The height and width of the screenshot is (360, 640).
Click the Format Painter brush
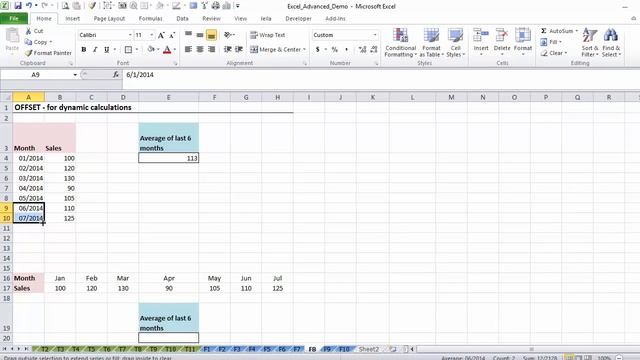29,53
